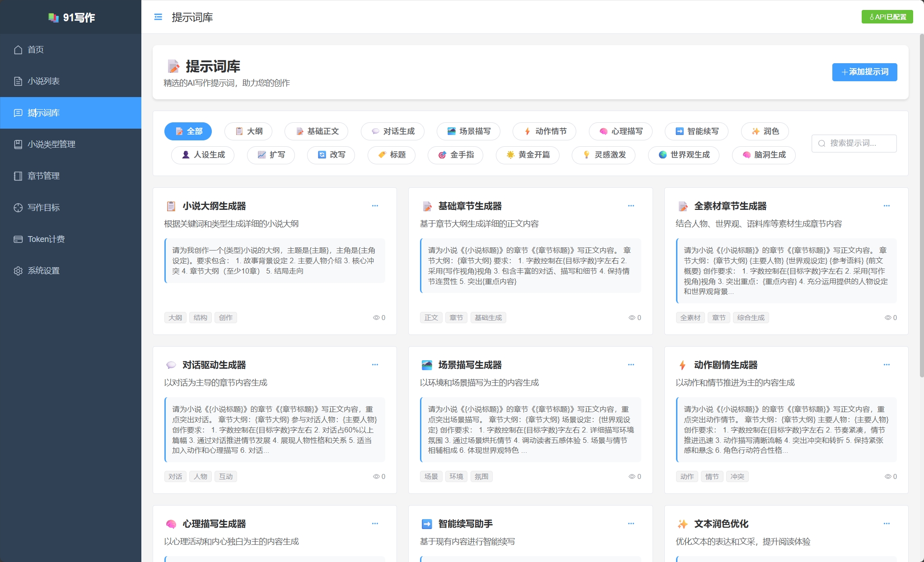
Task: Click the 写作目标 target icon
Action: click(18, 208)
